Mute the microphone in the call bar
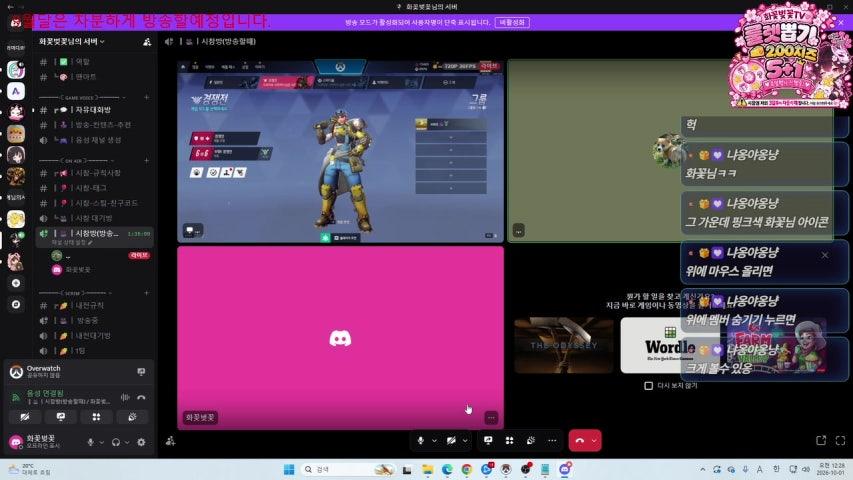The width and height of the screenshot is (853, 480). coord(421,441)
